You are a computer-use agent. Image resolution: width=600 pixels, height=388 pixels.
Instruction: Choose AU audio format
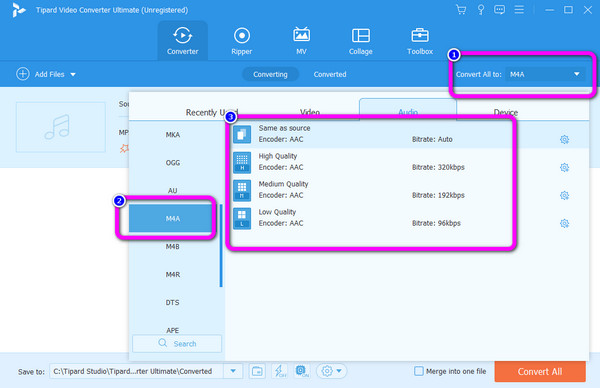pyautogui.click(x=173, y=191)
